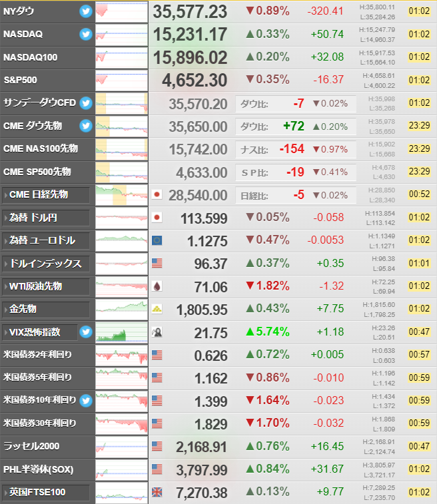The image size is (437, 504).
Task: Click the Twitter icon beside NYダウ
Action: tap(86, 11)
